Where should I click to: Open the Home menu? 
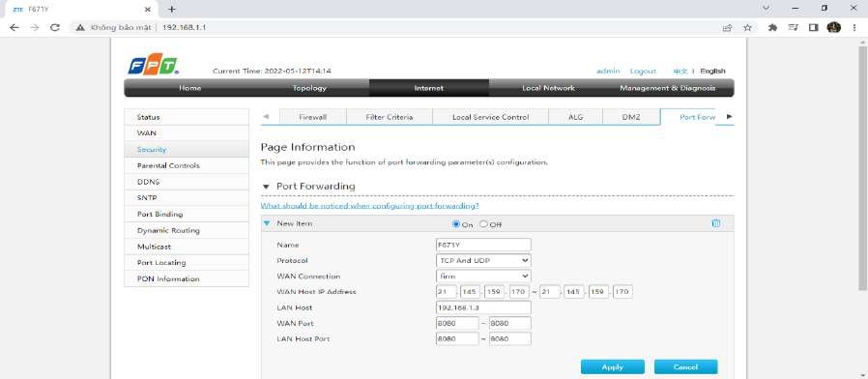click(189, 88)
